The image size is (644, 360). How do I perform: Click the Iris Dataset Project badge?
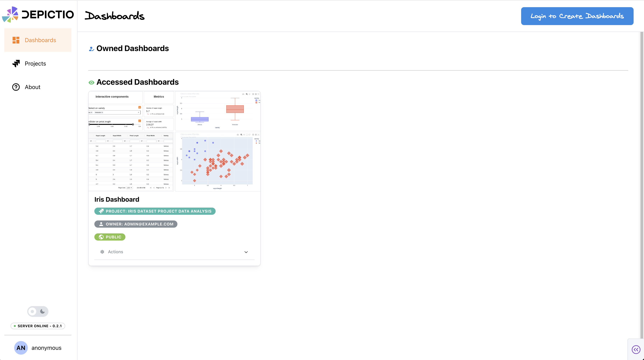[x=155, y=211]
